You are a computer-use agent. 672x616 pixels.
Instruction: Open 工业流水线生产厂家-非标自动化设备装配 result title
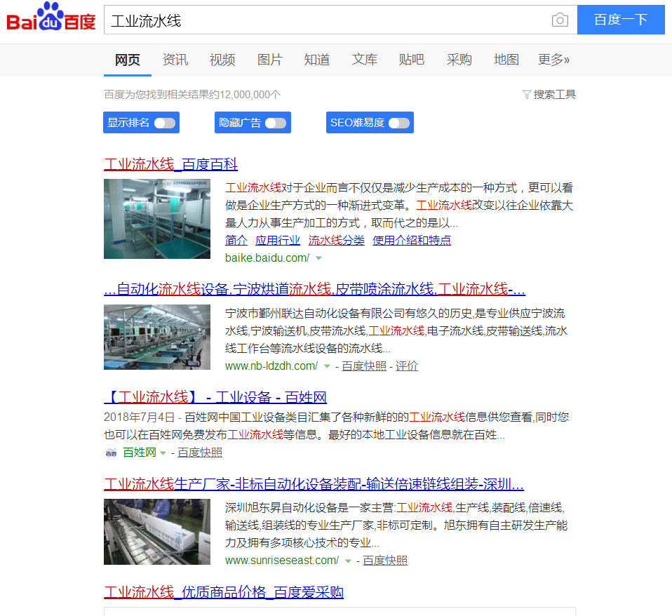[314, 484]
